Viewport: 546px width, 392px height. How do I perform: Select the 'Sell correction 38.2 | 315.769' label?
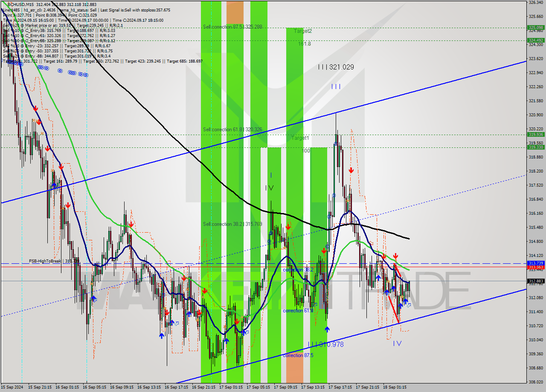pyautogui.click(x=232, y=224)
